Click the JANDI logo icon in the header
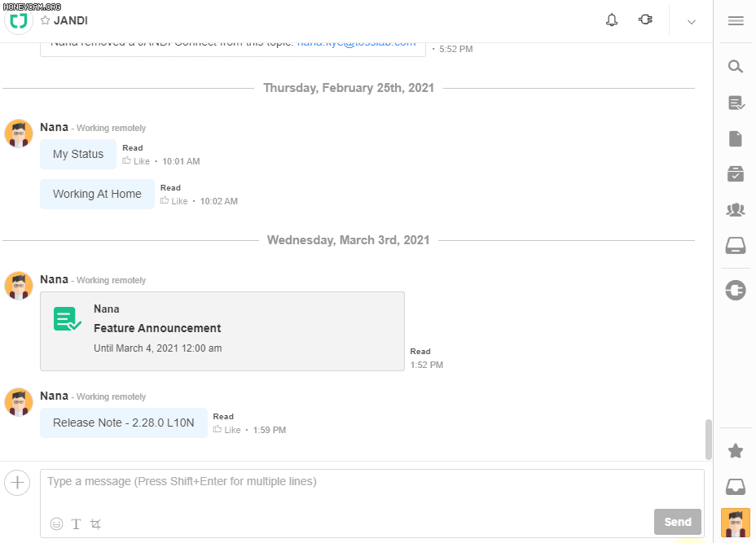756x543 pixels. [19, 20]
